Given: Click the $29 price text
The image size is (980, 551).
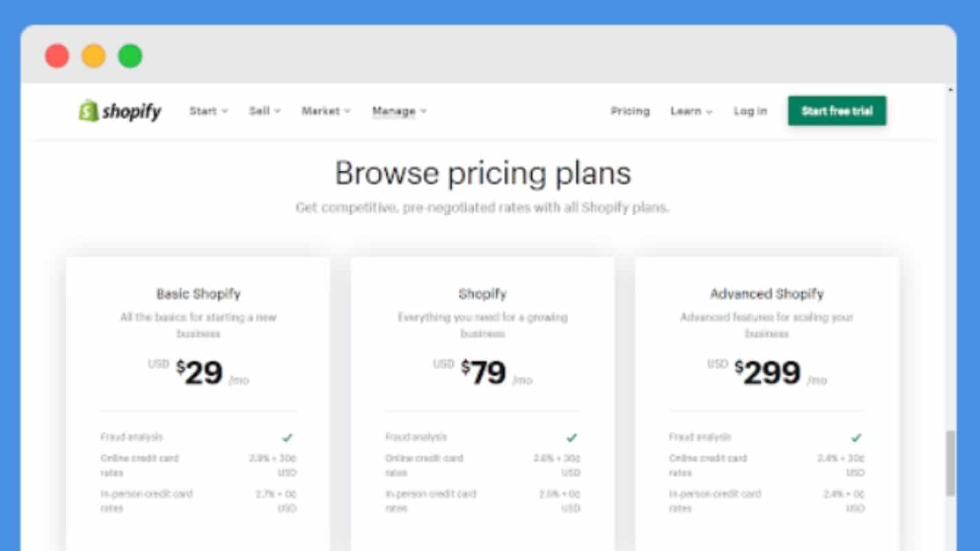Looking at the screenshot, I should 199,373.
